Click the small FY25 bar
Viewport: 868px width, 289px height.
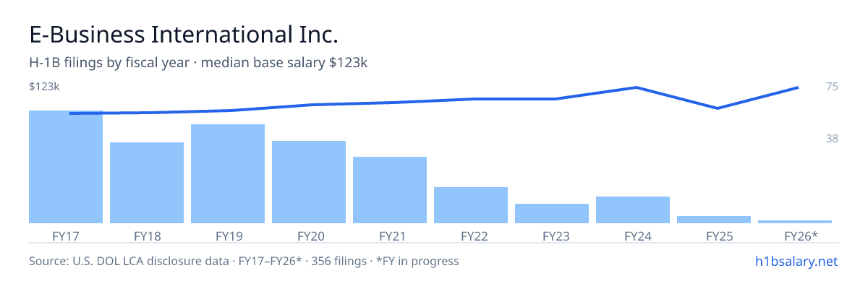click(714, 220)
